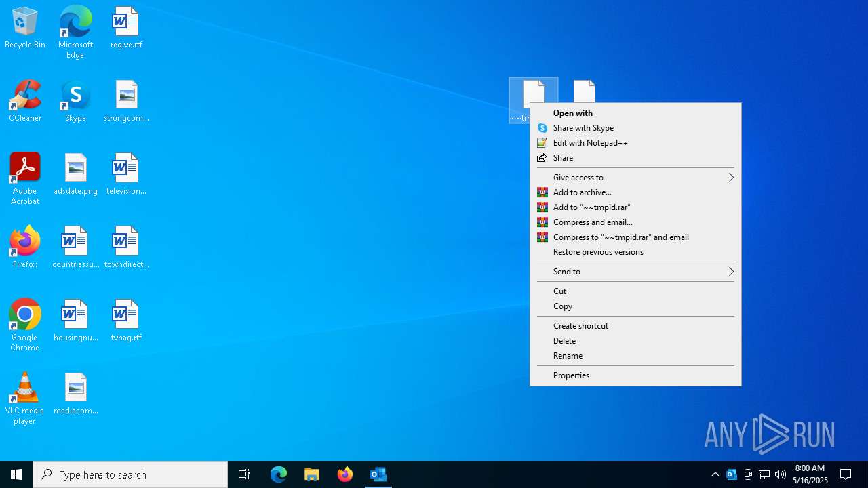Select the television... document icon

126,175
